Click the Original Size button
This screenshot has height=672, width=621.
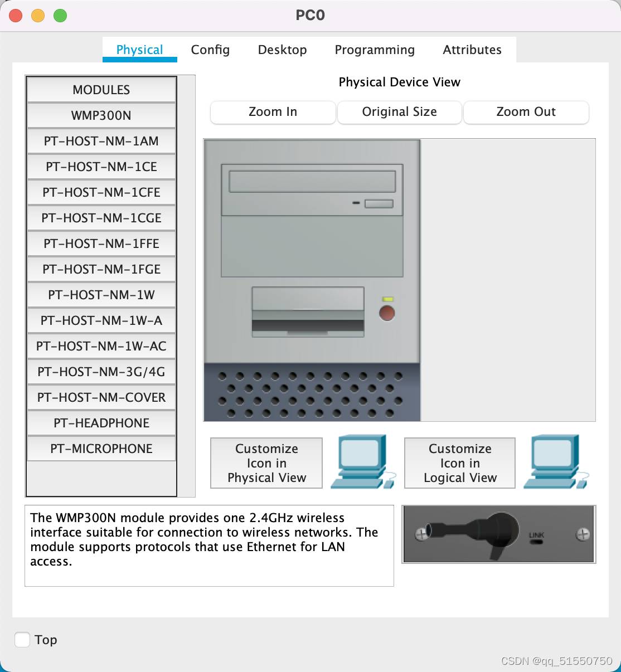click(x=400, y=112)
